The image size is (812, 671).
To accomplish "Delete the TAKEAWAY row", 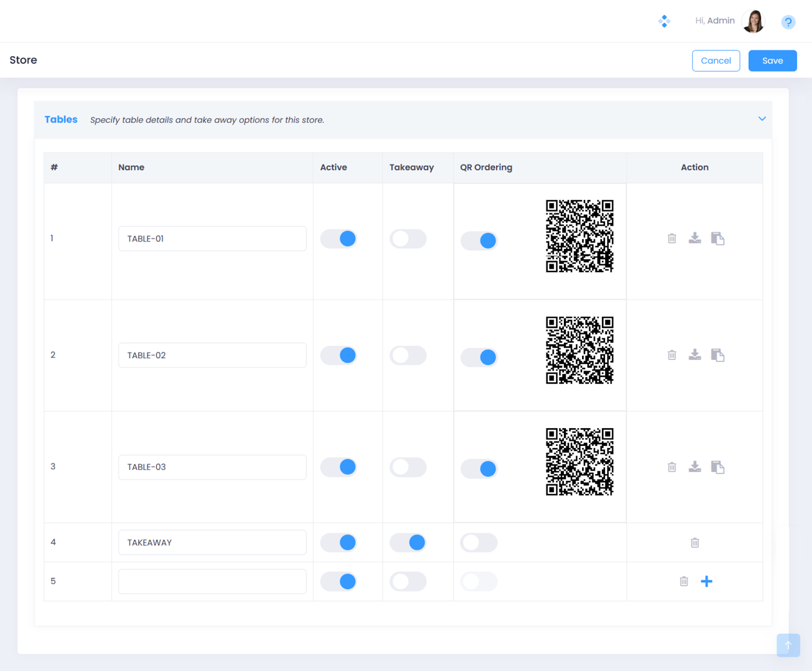I will 694,543.
